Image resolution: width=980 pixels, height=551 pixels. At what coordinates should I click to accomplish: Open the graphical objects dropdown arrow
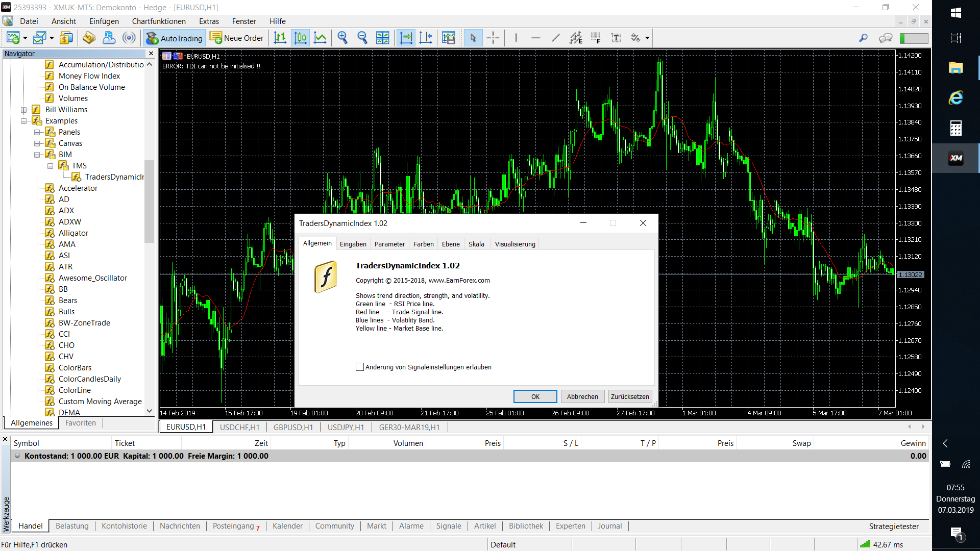click(x=647, y=38)
